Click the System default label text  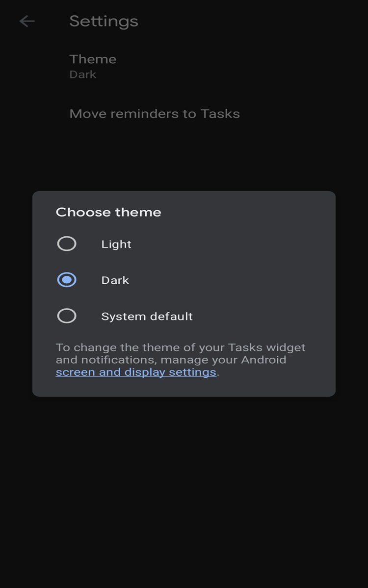tap(146, 316)
